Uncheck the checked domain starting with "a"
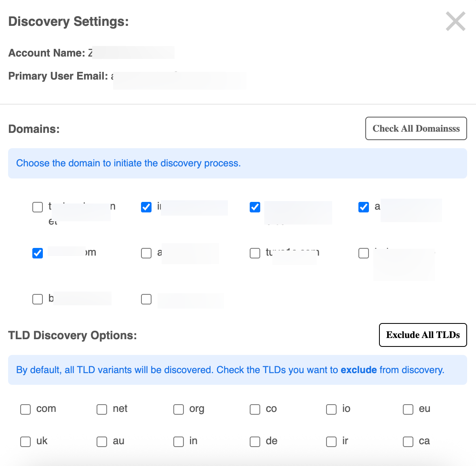 tap(364, 207)
